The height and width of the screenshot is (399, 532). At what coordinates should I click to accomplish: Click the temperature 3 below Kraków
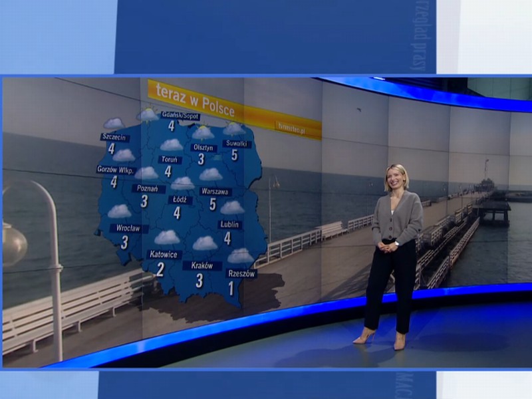199,281
